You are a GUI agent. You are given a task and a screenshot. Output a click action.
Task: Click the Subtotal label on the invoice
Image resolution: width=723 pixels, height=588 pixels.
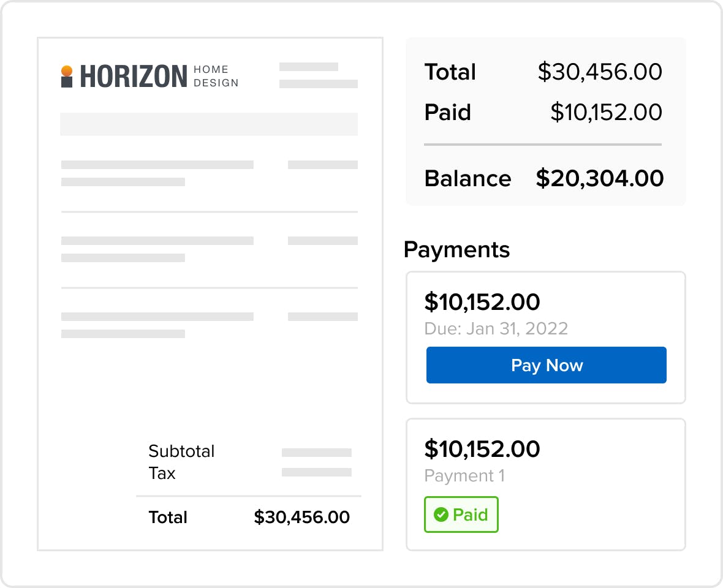pyautogui.click(x=181, y=451)
